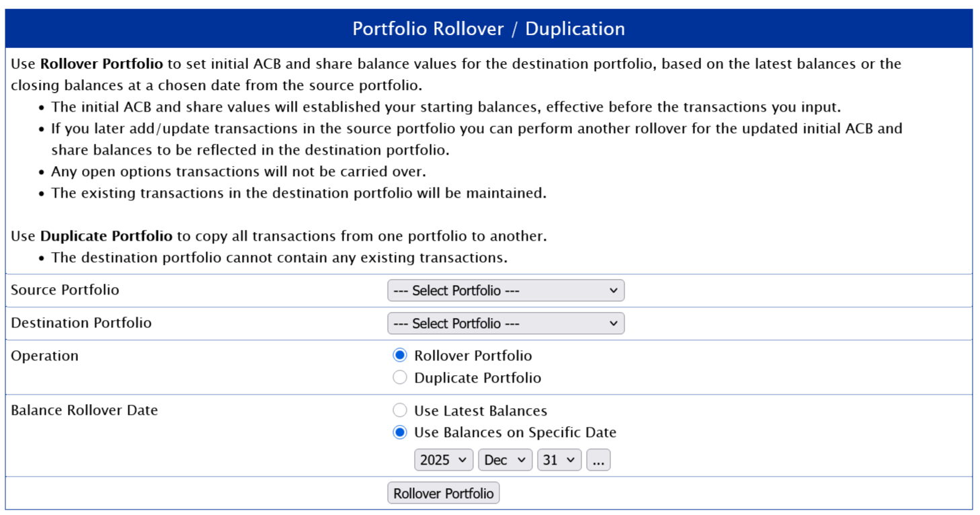Click the Source Portfolio field label

(x=65, y=290)
